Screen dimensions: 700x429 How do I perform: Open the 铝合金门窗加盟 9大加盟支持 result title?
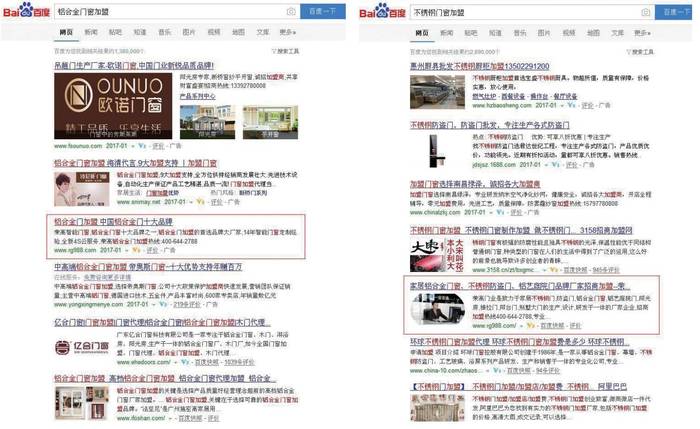pos(136,163)
